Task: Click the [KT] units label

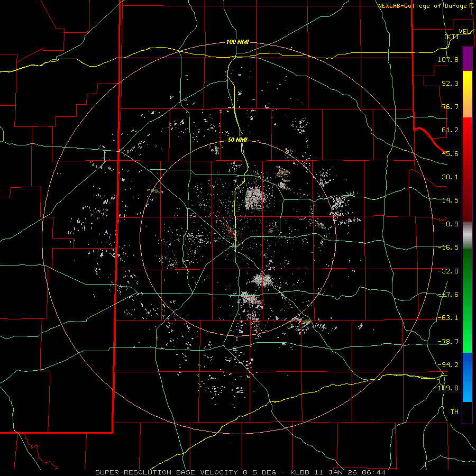Action: (x=452, y=36)
